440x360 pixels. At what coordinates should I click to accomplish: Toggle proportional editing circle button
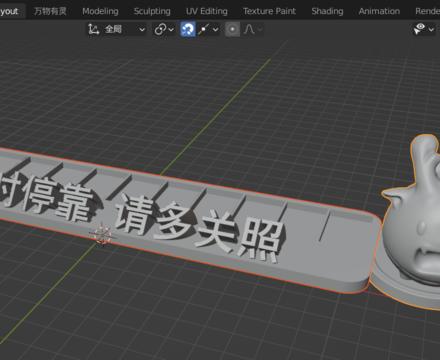click(233, 29)
